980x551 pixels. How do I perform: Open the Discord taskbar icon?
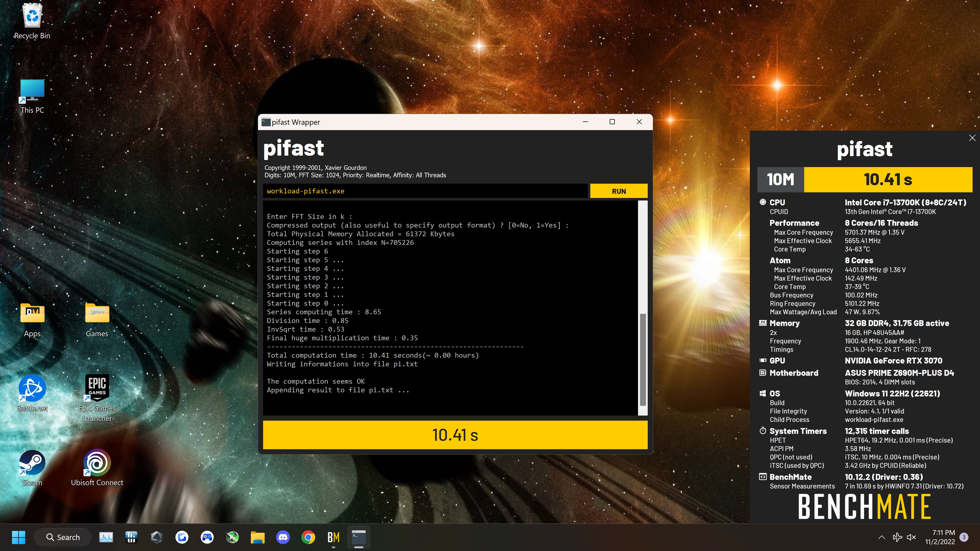point(283,537)
